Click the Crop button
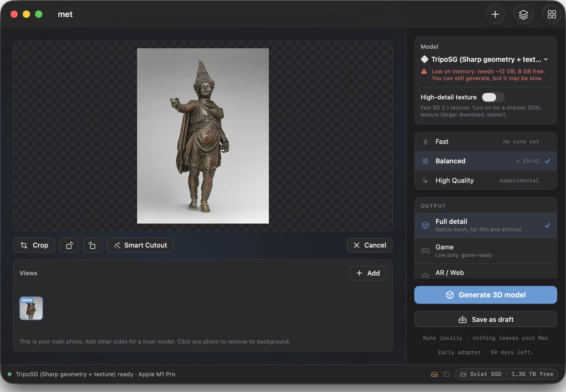Image resolution: width=566 pixels, height=392 pixels. point(34,245)
